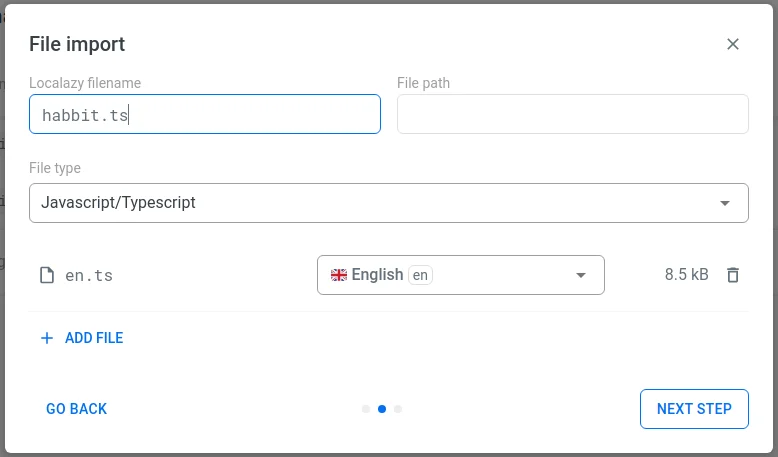Expand language list via its arrow
Screen dimensions: 778x457
click(x=581, y=275)
